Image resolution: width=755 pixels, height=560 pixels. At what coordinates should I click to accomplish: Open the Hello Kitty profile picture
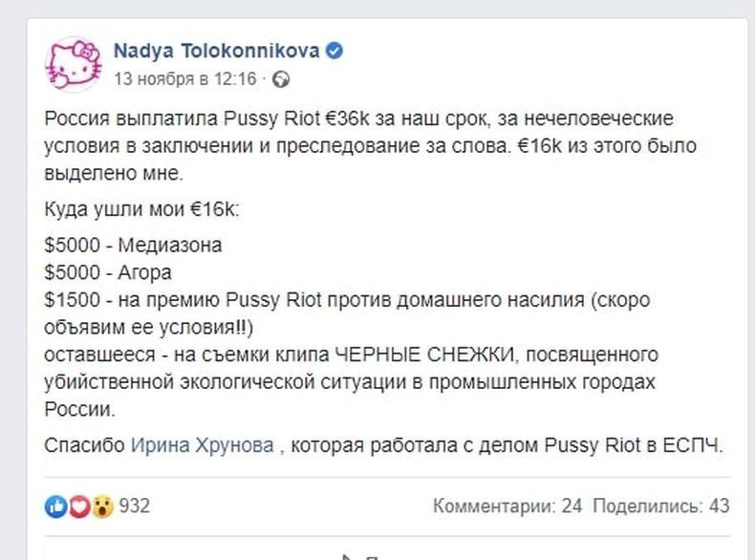[x=74, y=65]
